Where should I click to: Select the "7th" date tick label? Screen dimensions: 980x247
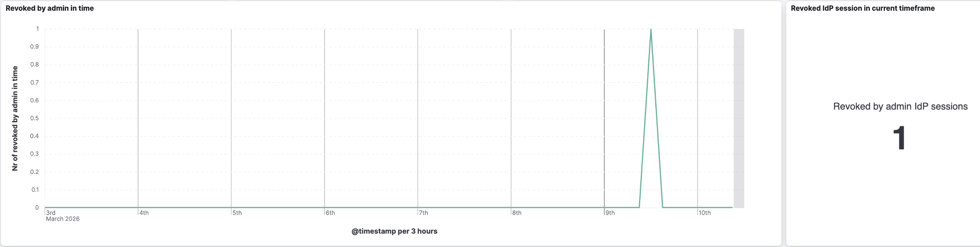tap(423, 213)
